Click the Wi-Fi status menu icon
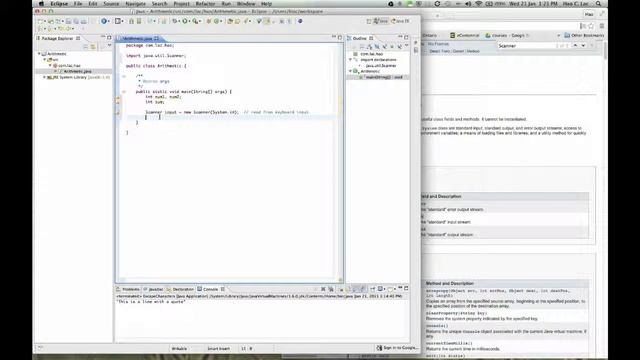Screen dimensions: 640x360 (x=478, y=4)
